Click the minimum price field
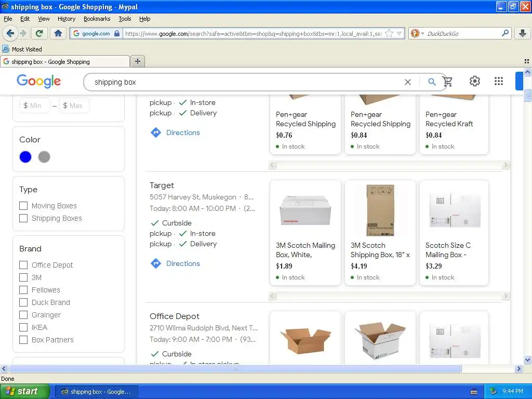 pyautogui.click(x=35, y=105)
